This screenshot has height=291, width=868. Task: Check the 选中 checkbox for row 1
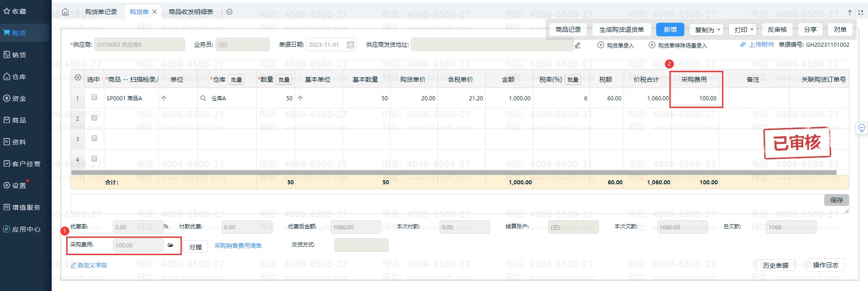click(x=94, y=97)
